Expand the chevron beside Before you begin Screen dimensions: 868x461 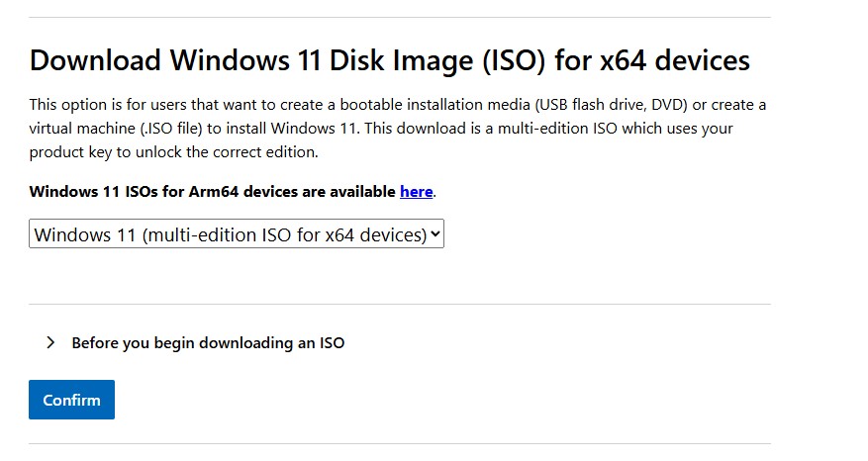[x=50, y=343]
